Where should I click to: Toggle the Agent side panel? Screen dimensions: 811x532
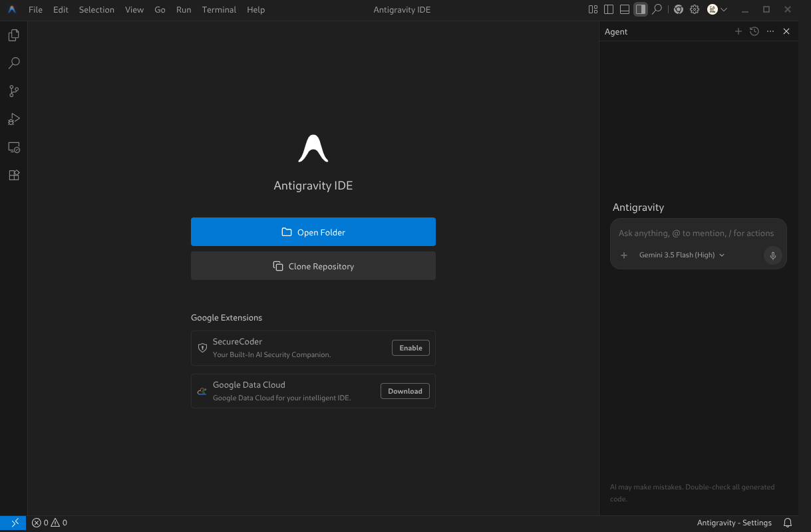click(641, 9)
